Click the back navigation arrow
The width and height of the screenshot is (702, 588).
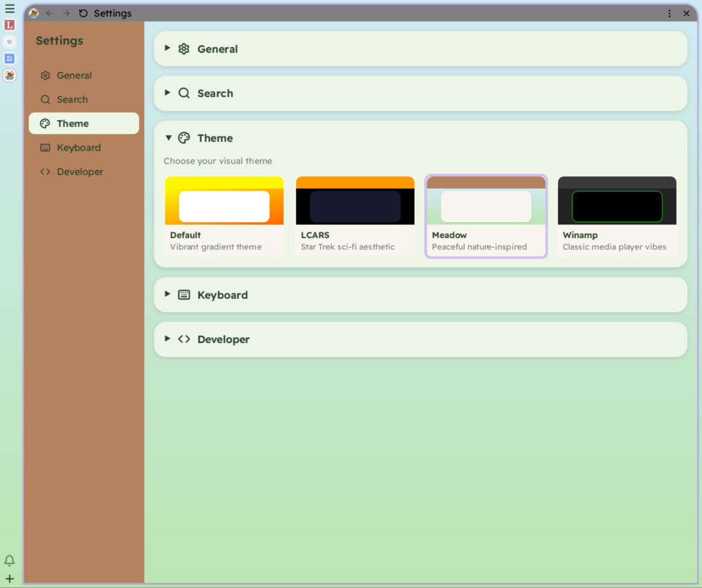49,13
